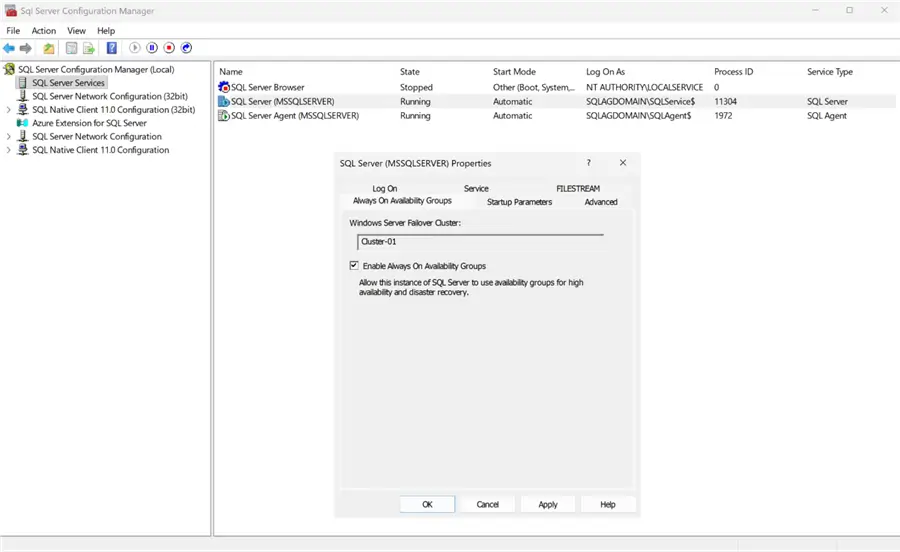Click the Stop Service red icon
Screen dimensions: 900x552
click(169, 48)
